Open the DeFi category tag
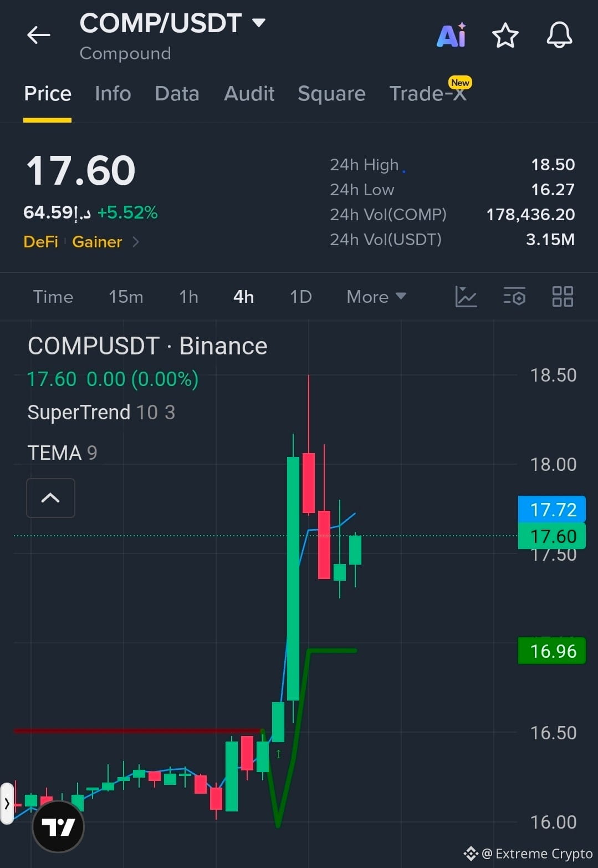The image size is (598, 868). 41,242
